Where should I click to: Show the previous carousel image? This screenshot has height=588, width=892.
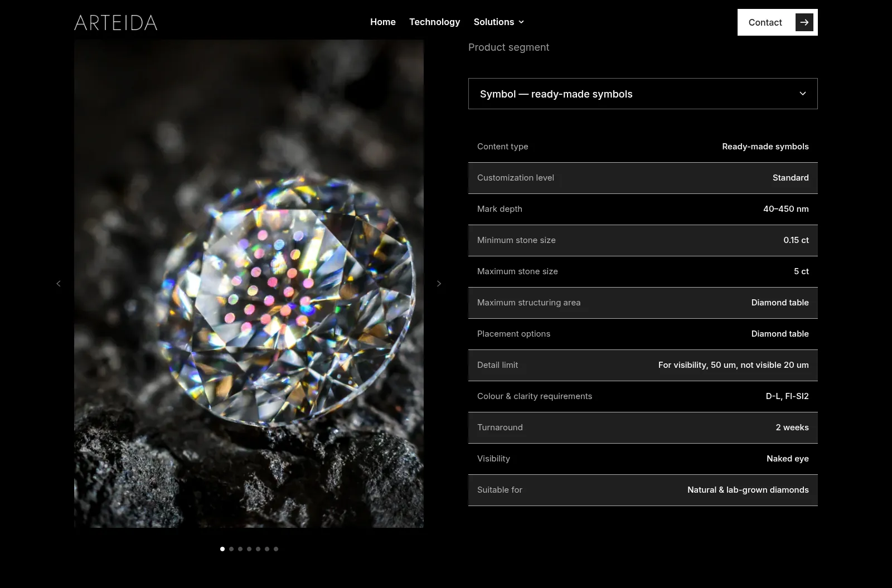tap(59, 284)
